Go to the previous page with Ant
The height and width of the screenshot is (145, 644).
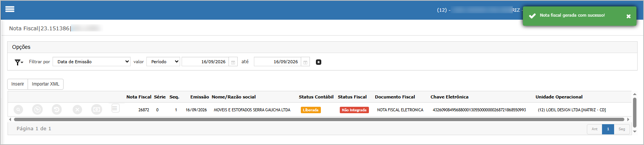point(594,129)
